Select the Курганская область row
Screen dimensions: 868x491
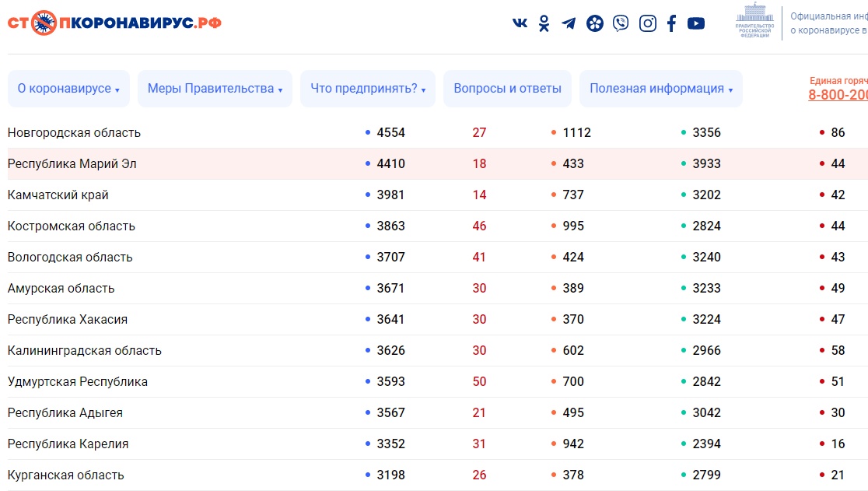(x=66, y=475)
